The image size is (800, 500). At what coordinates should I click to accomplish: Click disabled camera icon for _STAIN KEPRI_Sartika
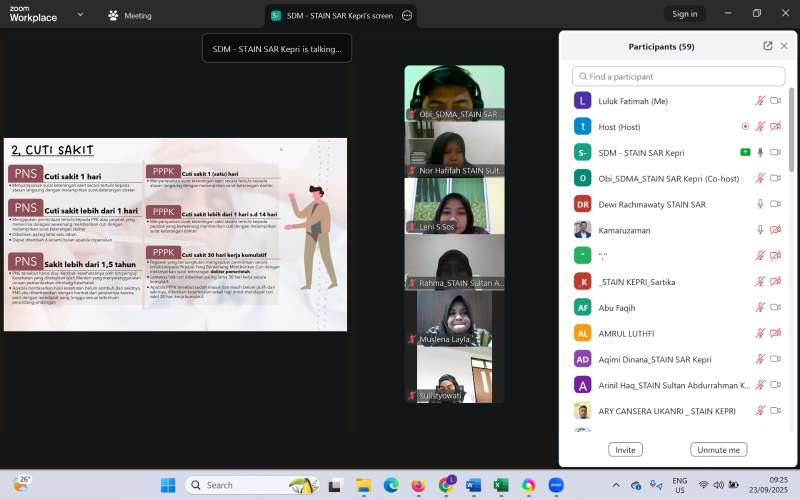coord(775,281)
